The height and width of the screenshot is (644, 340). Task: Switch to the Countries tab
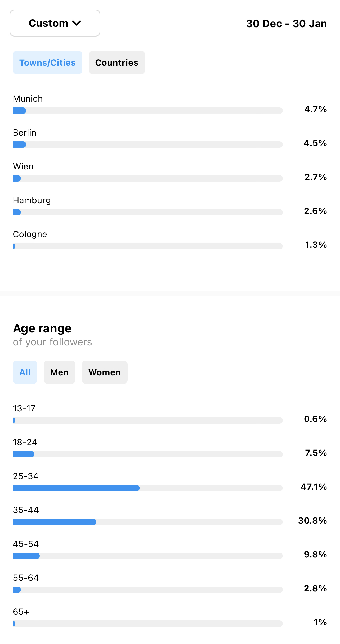point(117,63)
